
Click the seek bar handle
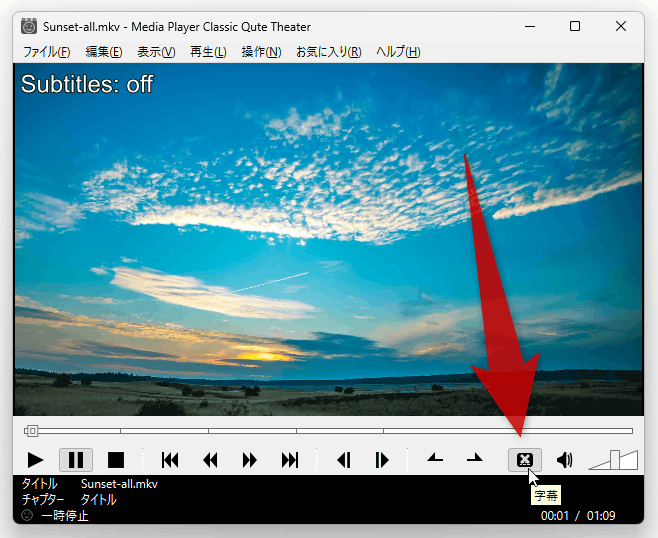point(31,431)
